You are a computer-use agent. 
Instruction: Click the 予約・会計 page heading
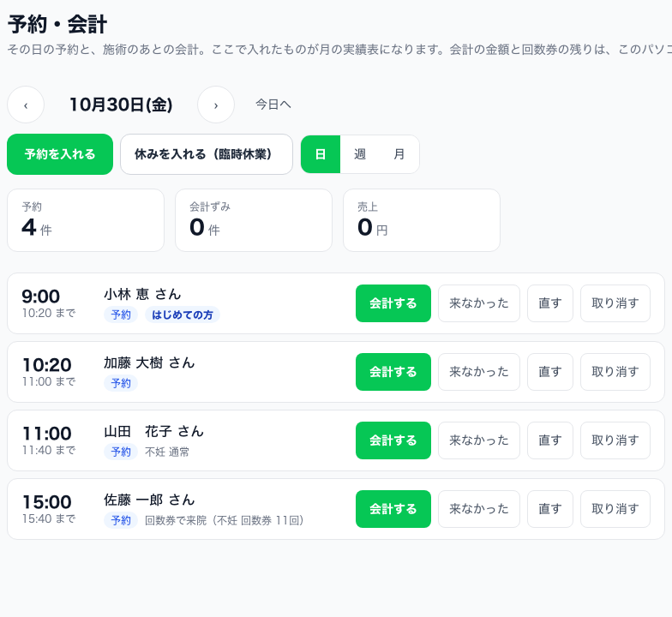tap(57, 24)
